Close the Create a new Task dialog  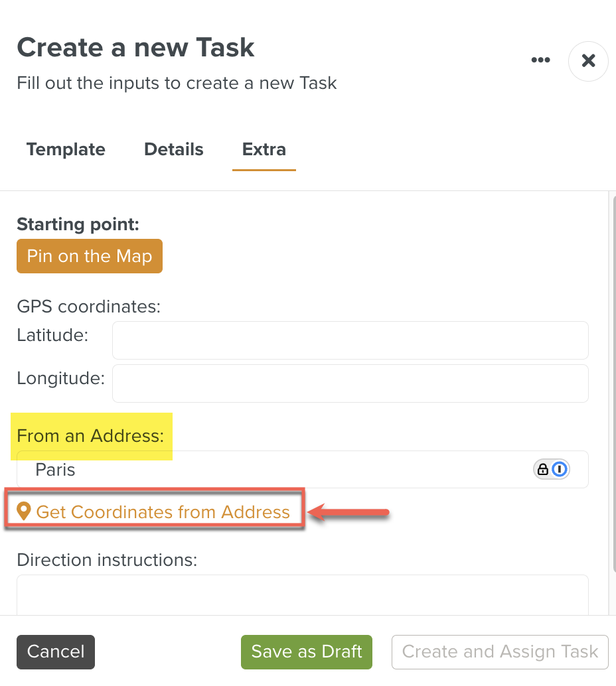[588, 61]
